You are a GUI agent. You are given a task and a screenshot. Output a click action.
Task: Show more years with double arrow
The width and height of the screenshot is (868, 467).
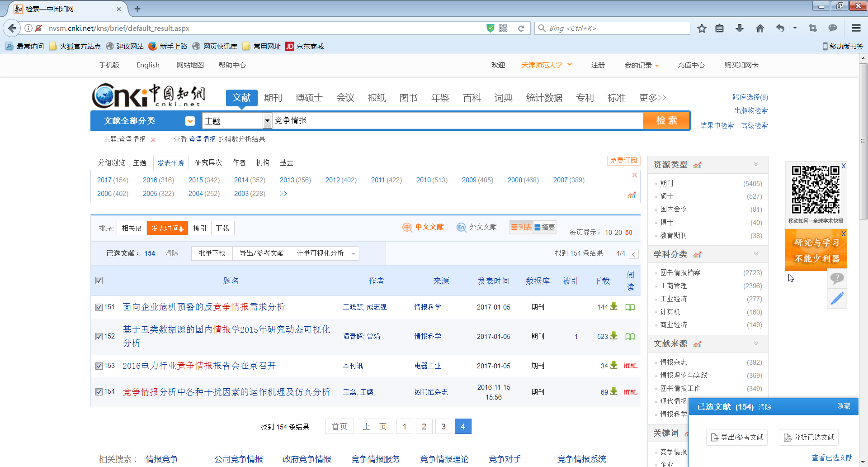(x=283, y=194)
